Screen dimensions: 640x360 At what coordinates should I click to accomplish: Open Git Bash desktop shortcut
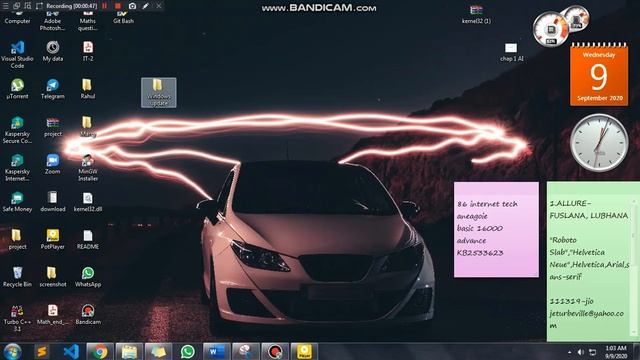pyautogui.click(x=123, y=18)
